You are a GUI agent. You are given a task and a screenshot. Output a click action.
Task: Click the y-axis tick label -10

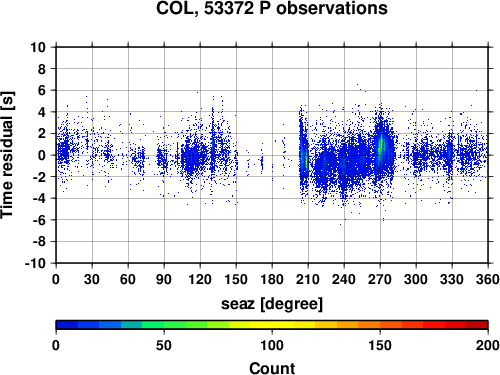tap(35, 263)
